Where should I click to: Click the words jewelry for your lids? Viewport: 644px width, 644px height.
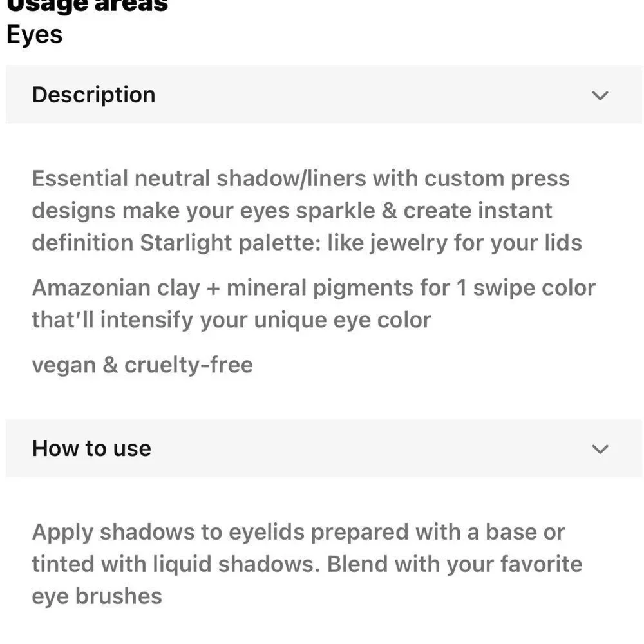click(x=476, y=243)
